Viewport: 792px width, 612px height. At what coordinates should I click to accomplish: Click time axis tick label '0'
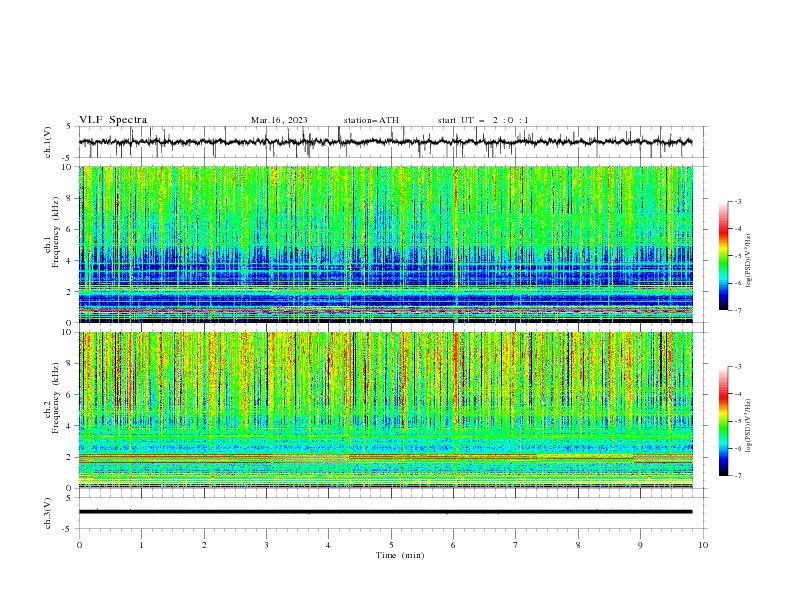click(x=79, y=545)
